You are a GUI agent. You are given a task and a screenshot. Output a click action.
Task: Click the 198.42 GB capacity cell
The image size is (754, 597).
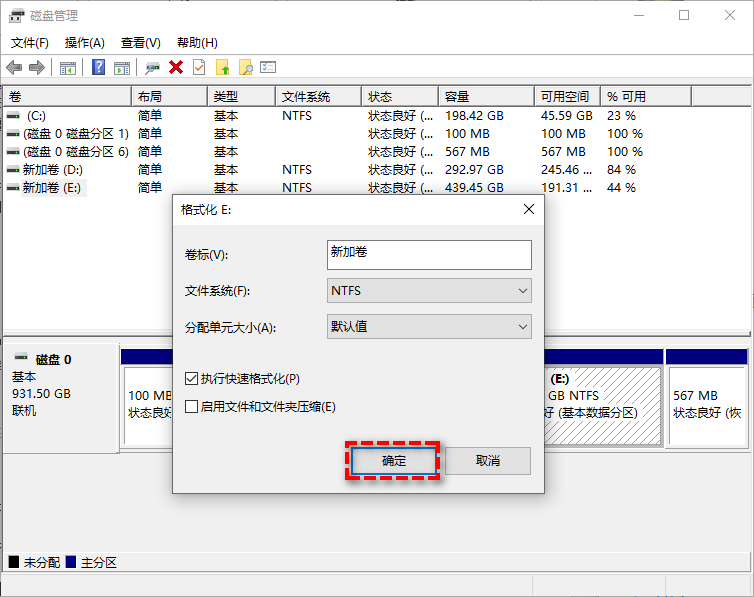474,116
